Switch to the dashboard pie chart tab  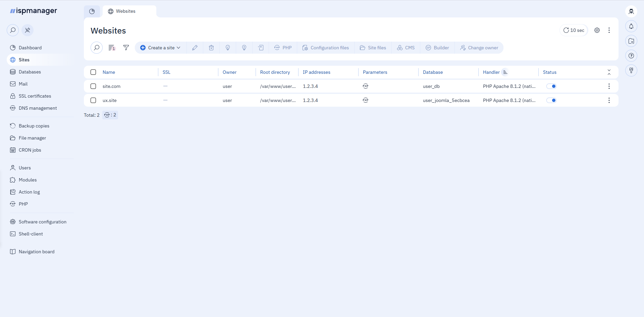[92, 11]
